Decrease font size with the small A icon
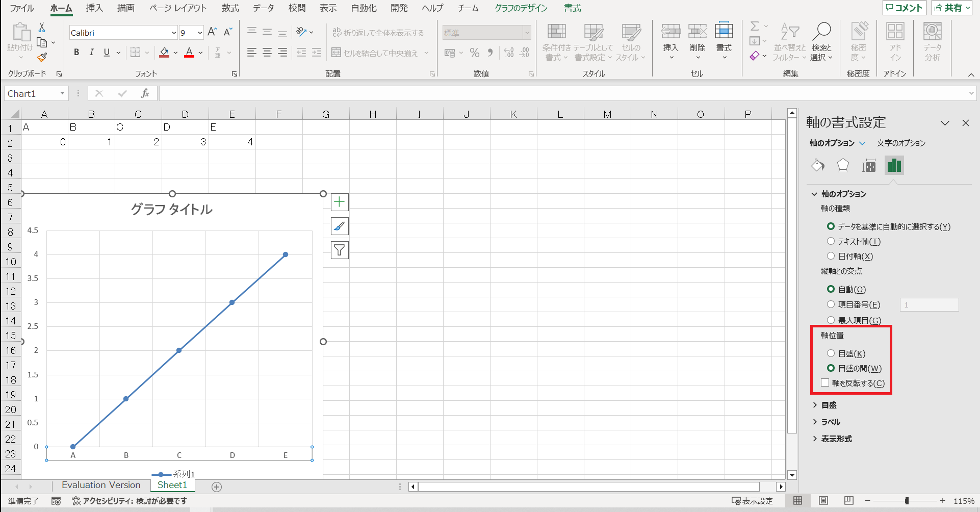The image size is (980, 512). 228,32
